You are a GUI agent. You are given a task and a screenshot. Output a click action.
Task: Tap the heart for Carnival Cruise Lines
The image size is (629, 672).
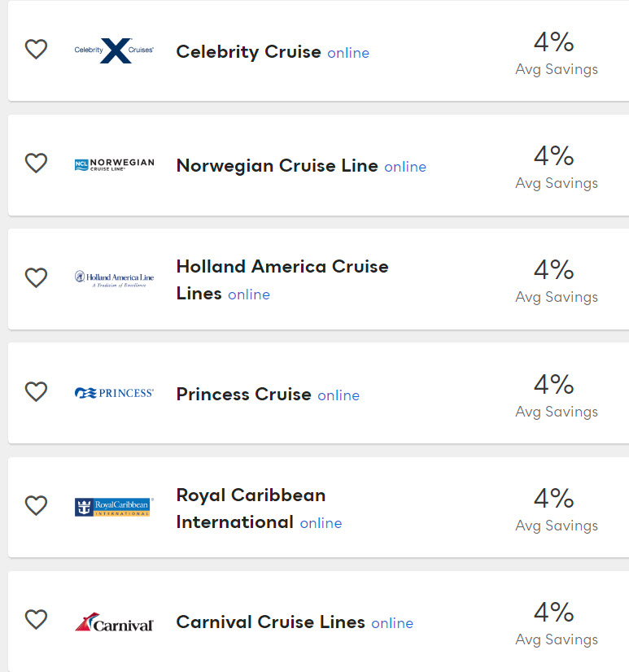pyautogui.click(x=36, y=620)
